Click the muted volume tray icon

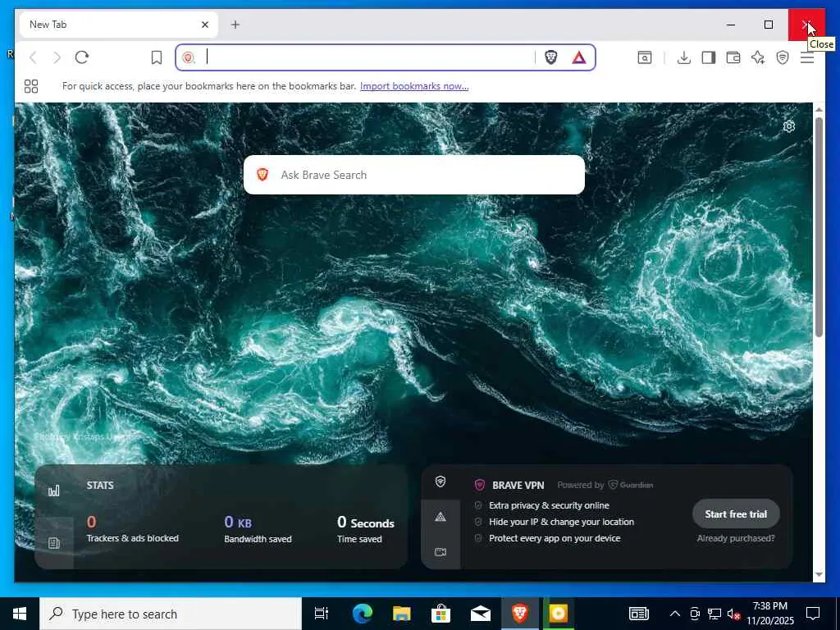(734, 614)
